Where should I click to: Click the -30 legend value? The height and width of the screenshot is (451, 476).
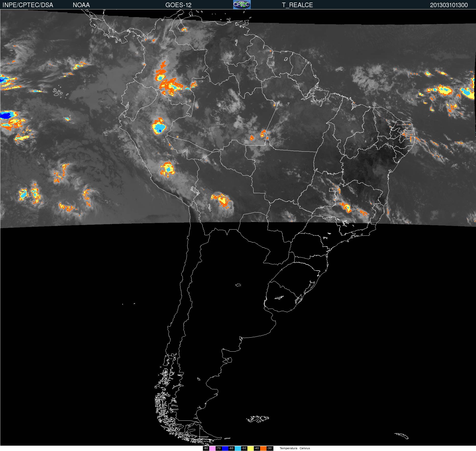[269, 448]
